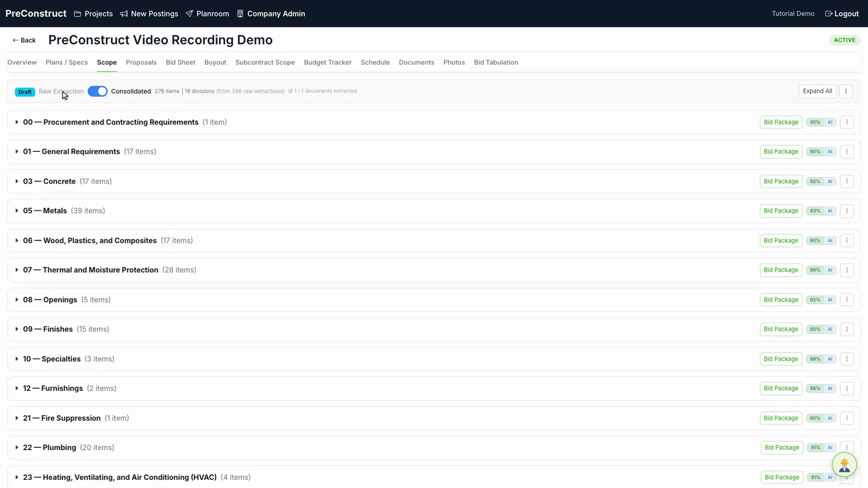868x488 pixels.
Task: Click Bid Package button for Plumbing
Action: [x=782, y=447]
